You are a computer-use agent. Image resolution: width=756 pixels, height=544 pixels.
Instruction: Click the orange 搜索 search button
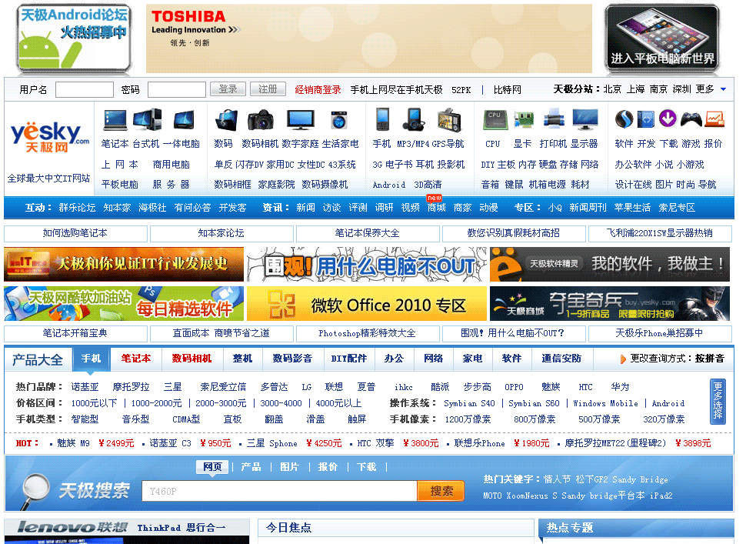tap(441, 491)
